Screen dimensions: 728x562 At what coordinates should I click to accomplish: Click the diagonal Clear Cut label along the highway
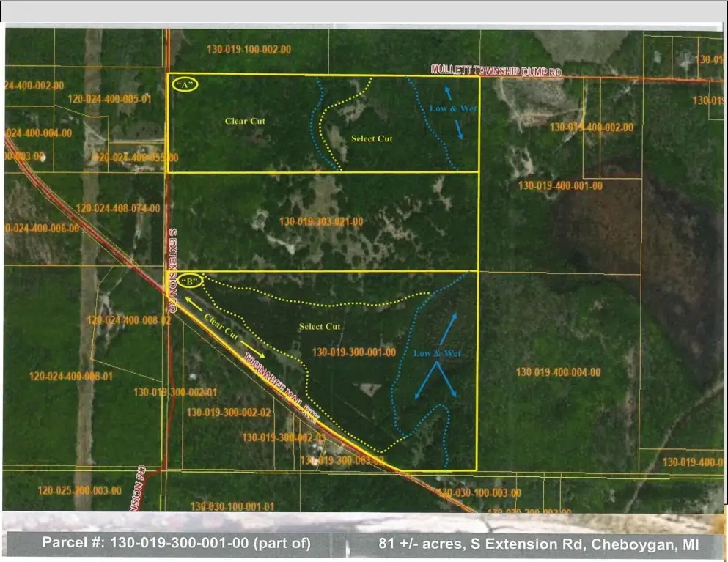pyautogui.click(x=221, y=328)
